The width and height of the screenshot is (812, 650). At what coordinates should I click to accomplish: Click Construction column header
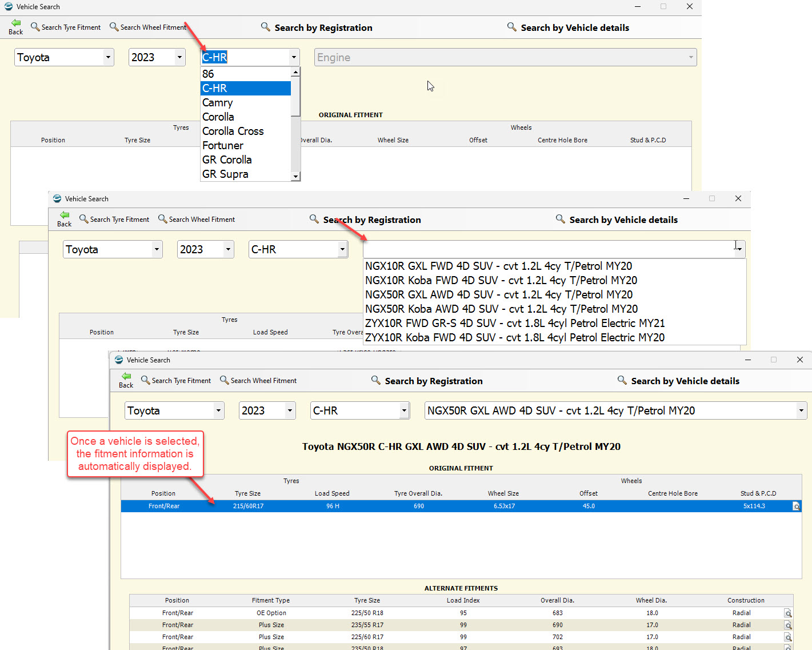pyautogui.click(x=746, y=600)
